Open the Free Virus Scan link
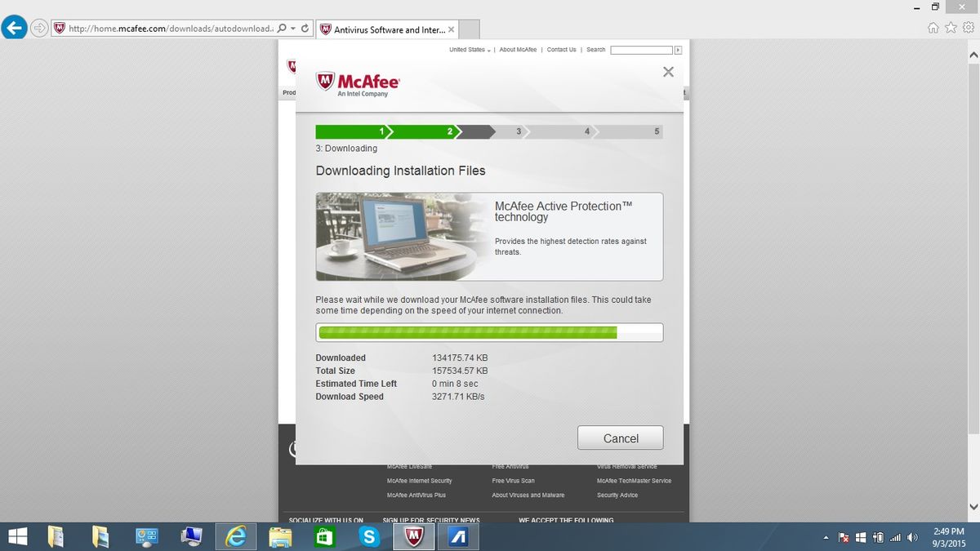 (513, 481)
